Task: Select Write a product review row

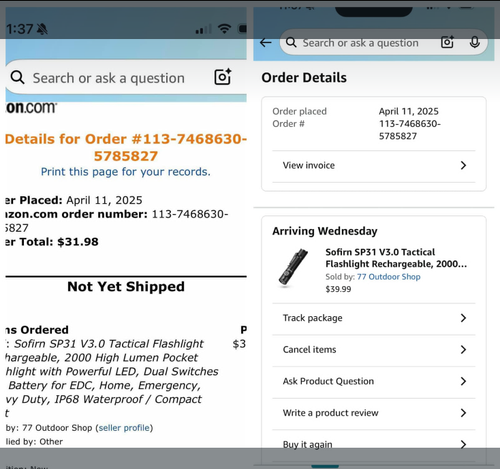Action: (x=374, y=413)
